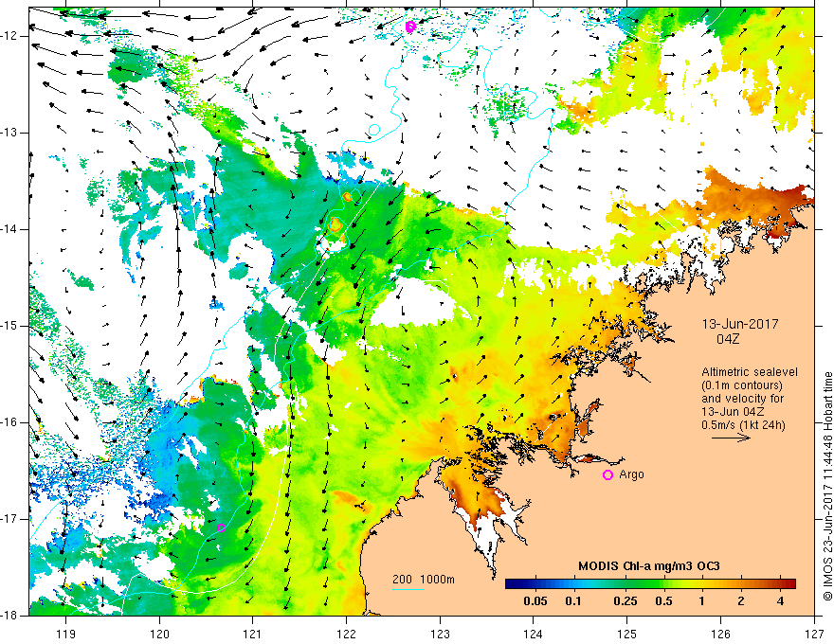Click the '200 1000m' isobath label
The image size is (834, 644).
point(424,580)
